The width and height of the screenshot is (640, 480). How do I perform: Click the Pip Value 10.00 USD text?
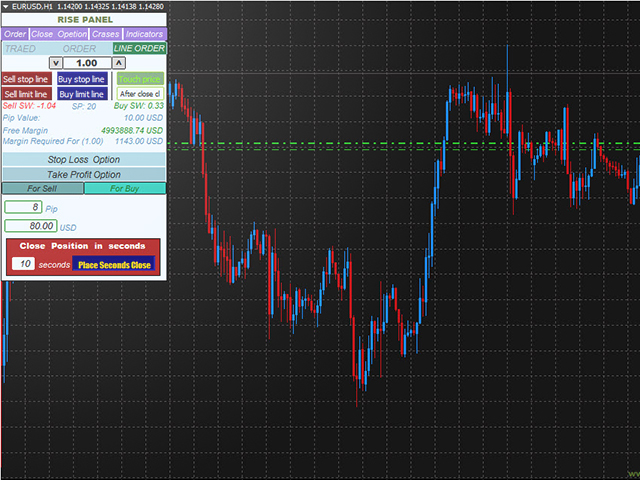pyautogui.click(x=143, y=118)
